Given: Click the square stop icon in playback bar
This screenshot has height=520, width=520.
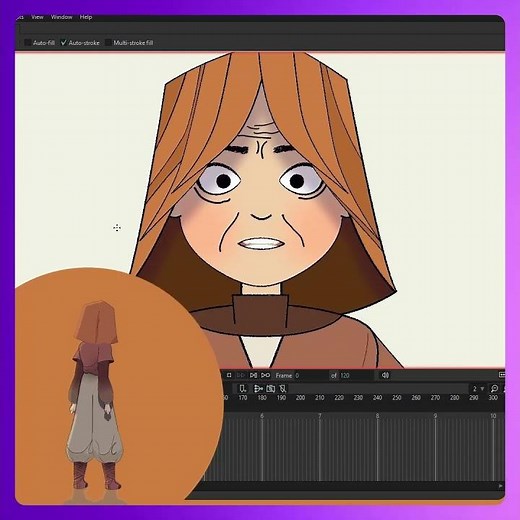Looking at the screenshot, I should tap(229, 375).
